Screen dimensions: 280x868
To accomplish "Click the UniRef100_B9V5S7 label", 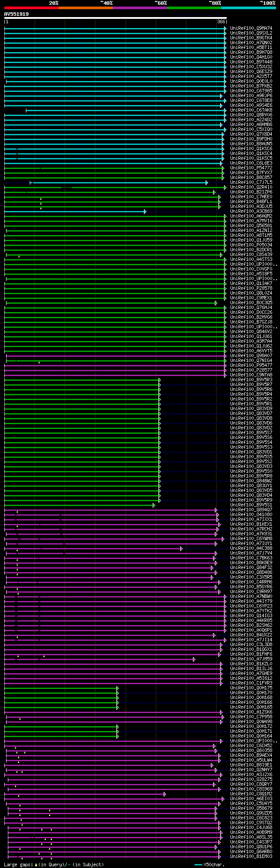I will point(251,433).
